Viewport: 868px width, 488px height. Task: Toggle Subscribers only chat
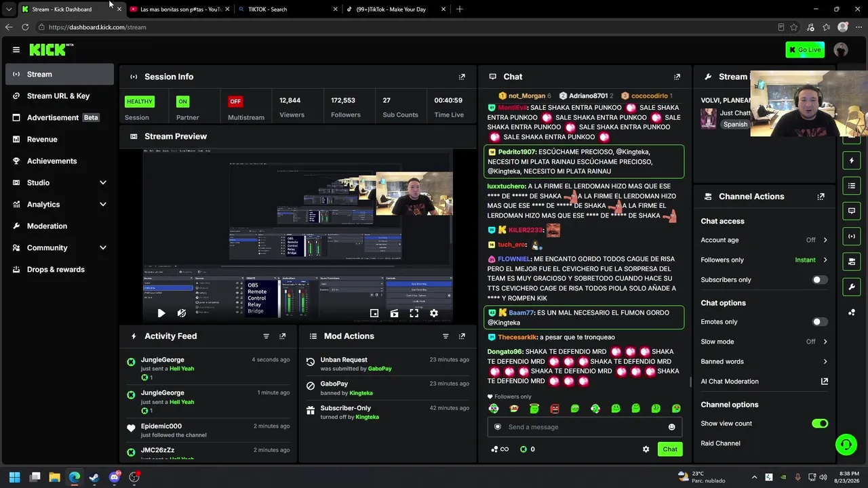(820, 280)
